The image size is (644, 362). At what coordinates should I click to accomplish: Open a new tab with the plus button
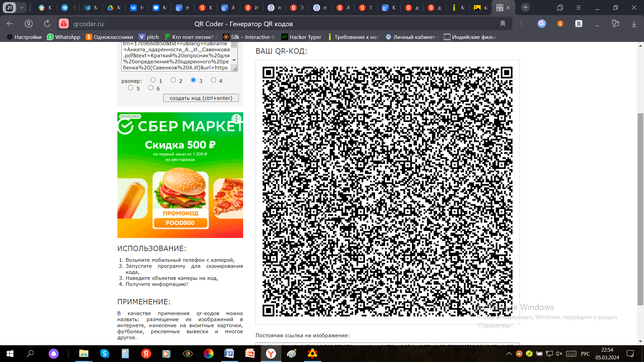[525, 7]
